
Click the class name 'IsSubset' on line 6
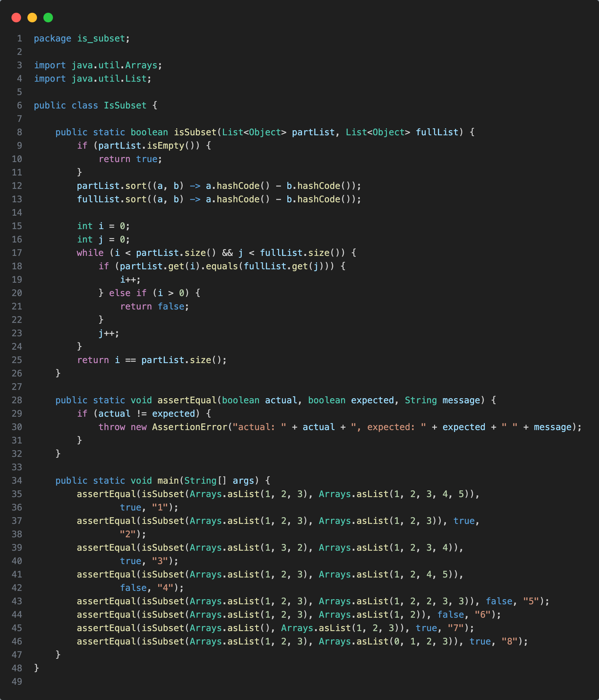(125, 105)
